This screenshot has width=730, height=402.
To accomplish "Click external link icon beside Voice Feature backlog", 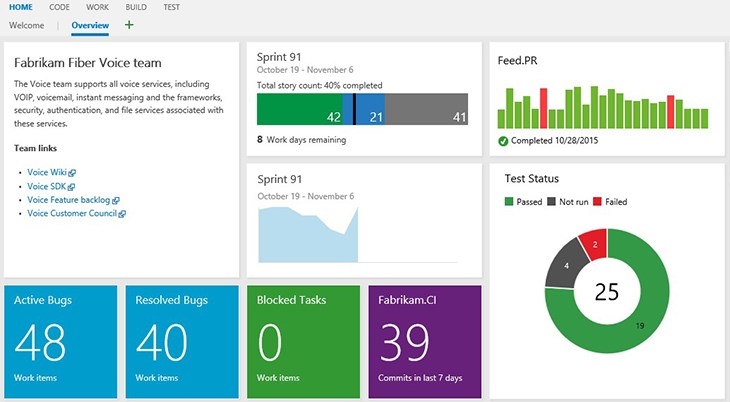I will [x=116, y=200].
